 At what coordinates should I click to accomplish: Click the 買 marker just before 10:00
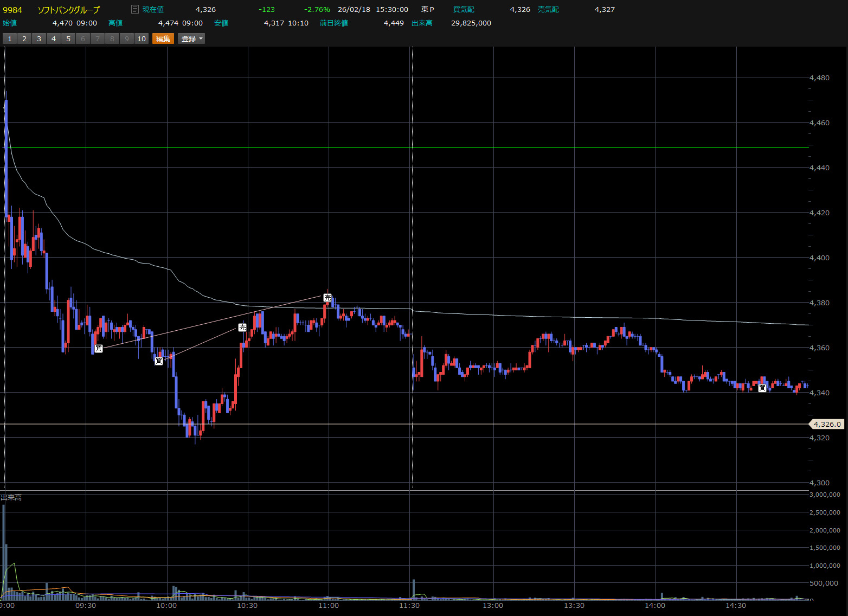coord(159,361)
